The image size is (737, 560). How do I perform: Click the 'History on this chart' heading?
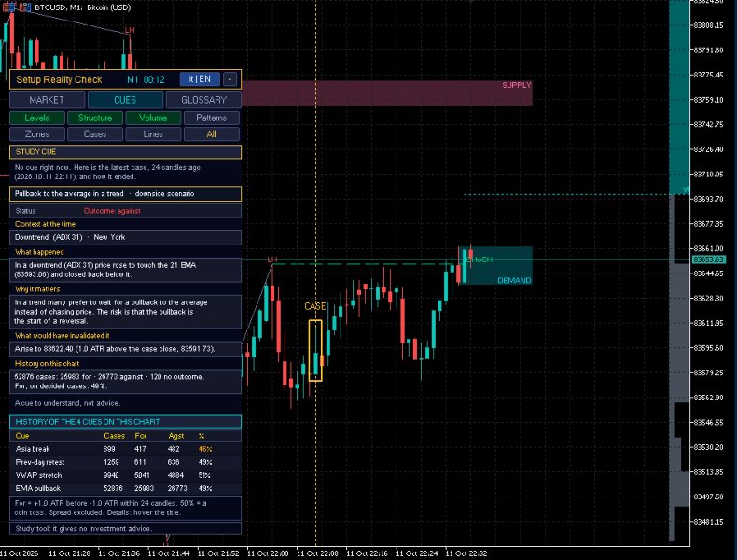47,363
